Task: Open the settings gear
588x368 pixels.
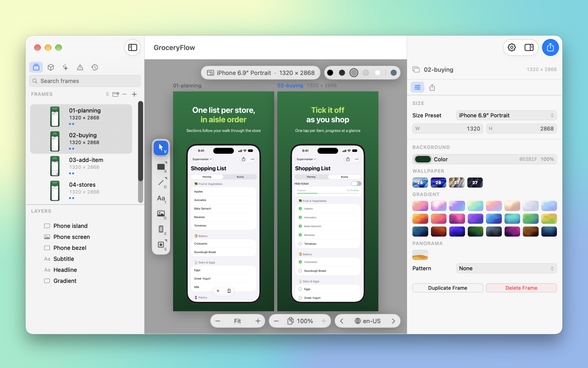Action: (x=512, y=47)
